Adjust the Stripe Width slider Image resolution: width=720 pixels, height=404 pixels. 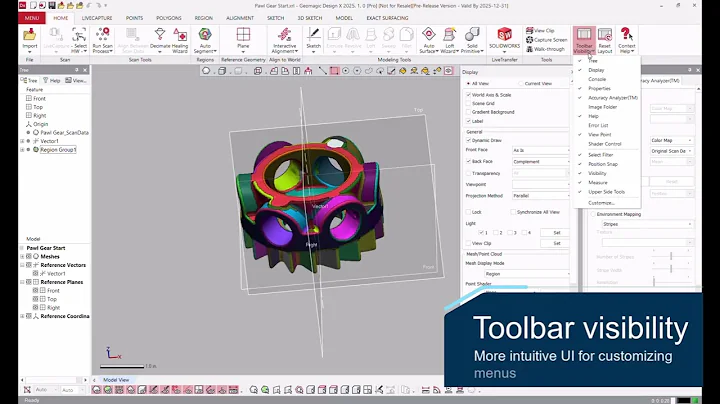pyautogui.click(x=670, y=268)
